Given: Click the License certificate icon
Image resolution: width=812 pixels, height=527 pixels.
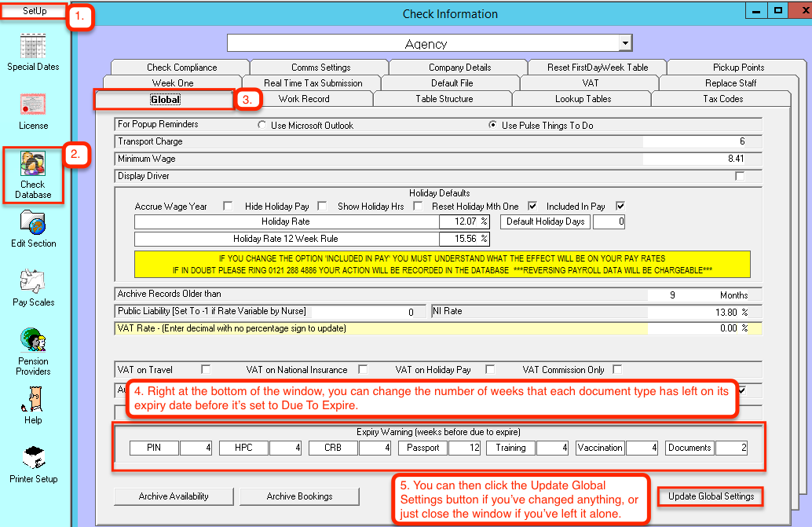Looking at the screenshot, I should click(x=33, y=105).
